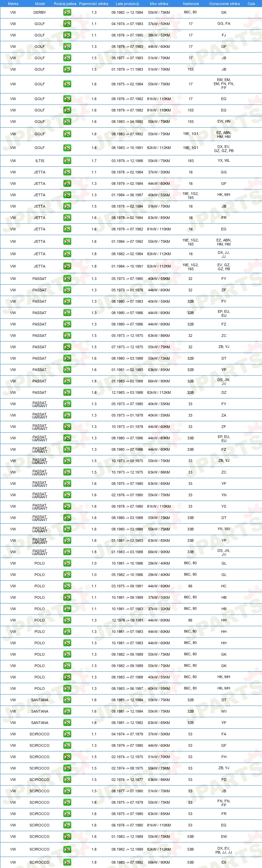The image size is (262, 868).
Task: Click the fuel icon in the SANTANA YP row
Action: point(67,723)
